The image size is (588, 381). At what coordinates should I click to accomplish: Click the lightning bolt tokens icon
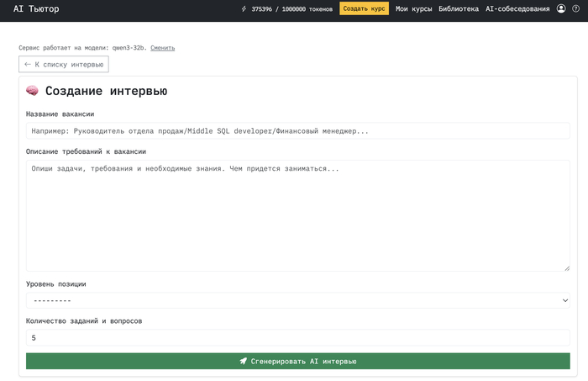click(244, 8)
